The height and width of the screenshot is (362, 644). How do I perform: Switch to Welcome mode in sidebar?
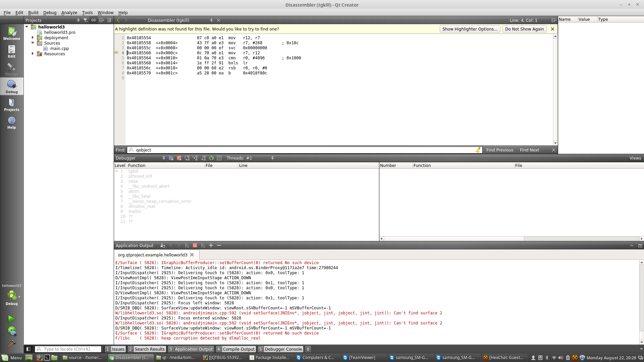click(x=11, y=34)
